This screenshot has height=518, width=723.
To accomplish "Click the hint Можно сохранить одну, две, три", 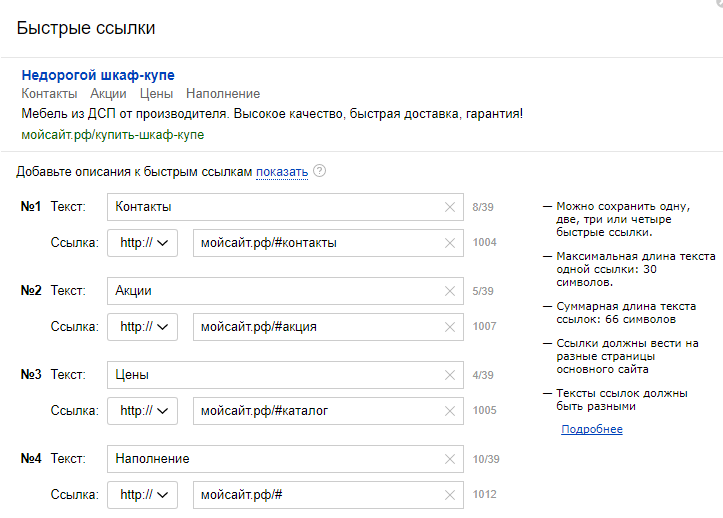I will coord(623,219).
